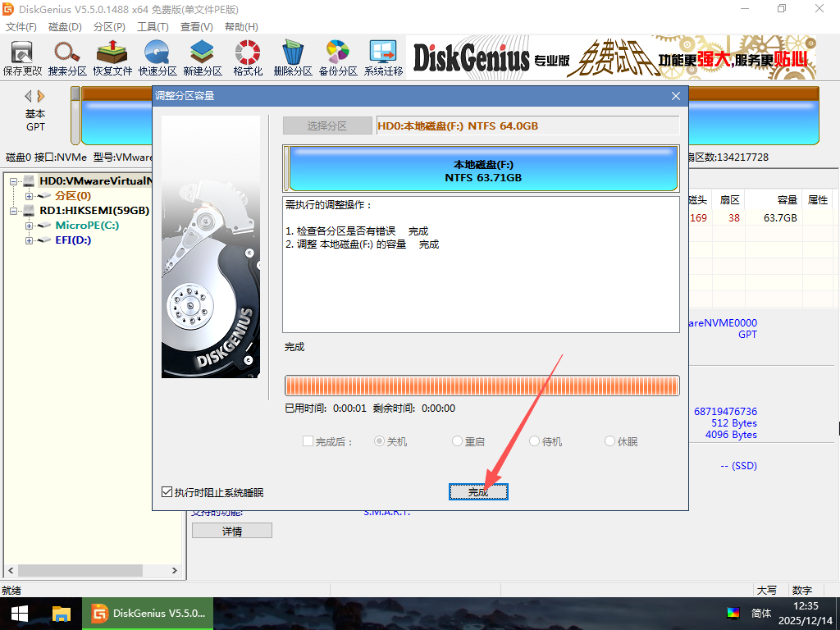Click the 保存更改 save changes toolbar icon
Image resolution: width=840 pixels, height=630 pixels.
click(22, 57)
